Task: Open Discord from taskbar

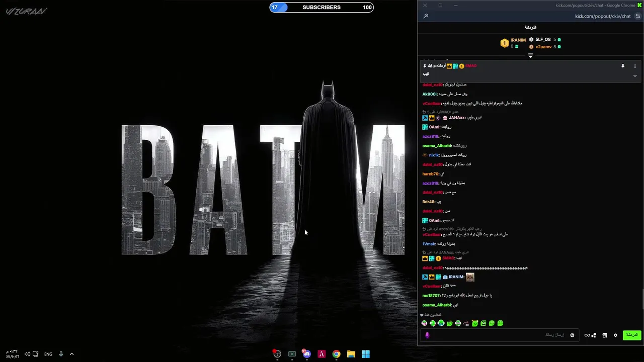Action: point(306,354)
